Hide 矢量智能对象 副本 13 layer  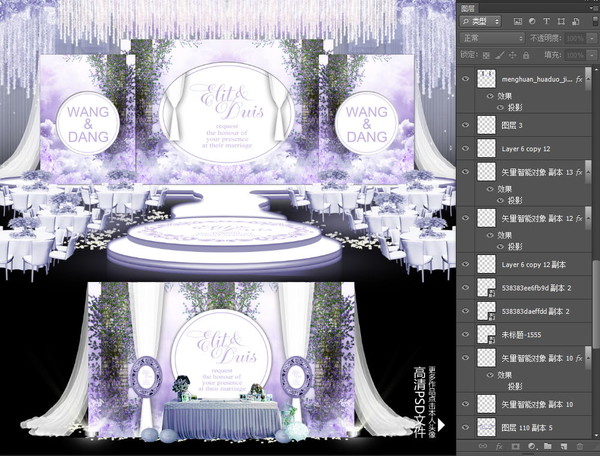[x=466, y=172]
